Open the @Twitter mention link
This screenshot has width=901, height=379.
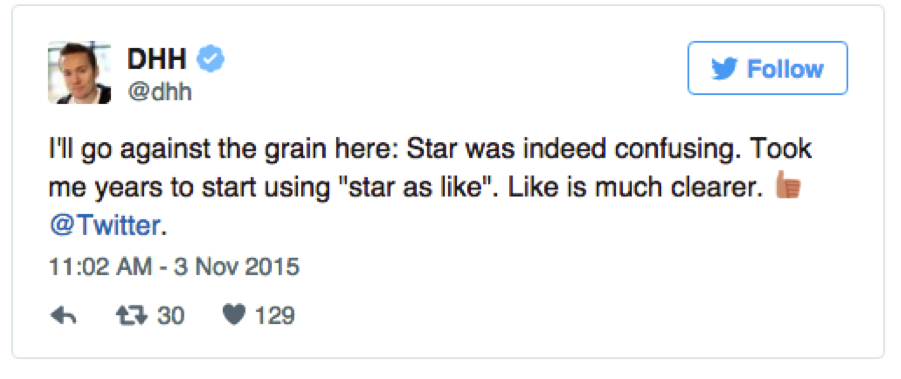click(x=104, y=226)
